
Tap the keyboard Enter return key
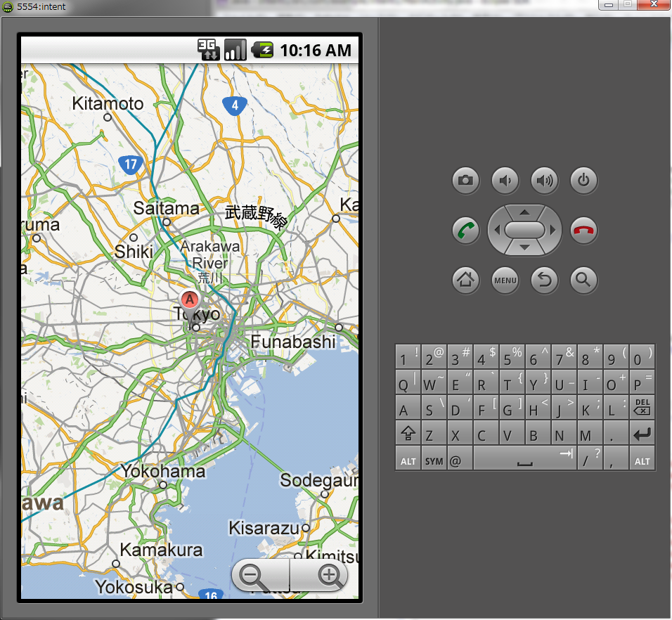pos(642,433)
